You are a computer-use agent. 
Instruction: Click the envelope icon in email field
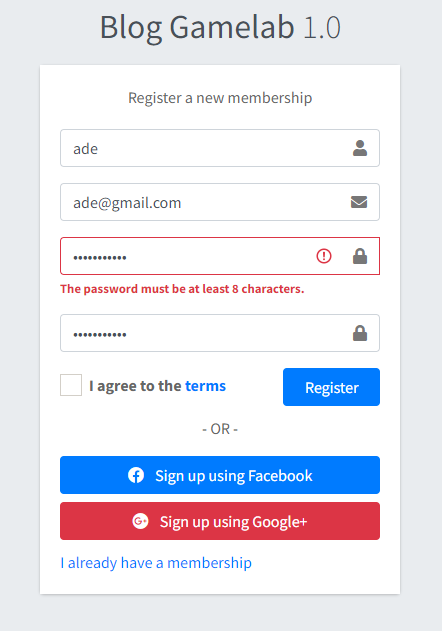(x=359, y=202)
